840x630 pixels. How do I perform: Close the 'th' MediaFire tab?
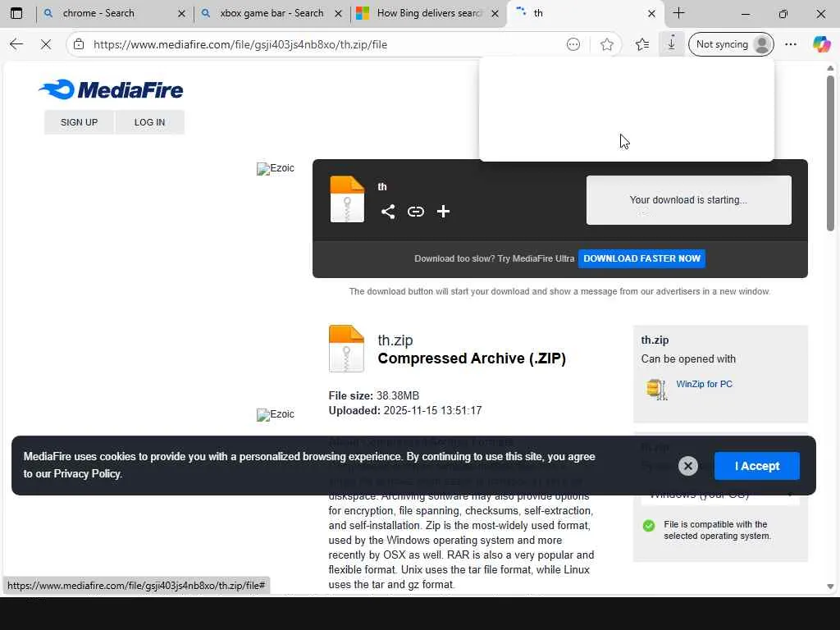click(x=651, y=13)
